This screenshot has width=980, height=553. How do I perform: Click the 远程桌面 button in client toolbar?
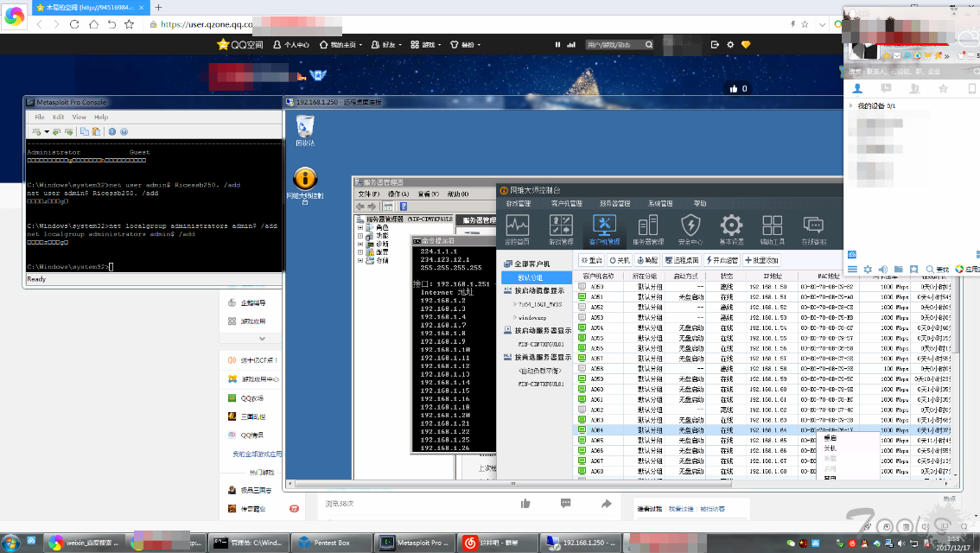(681, 260)
